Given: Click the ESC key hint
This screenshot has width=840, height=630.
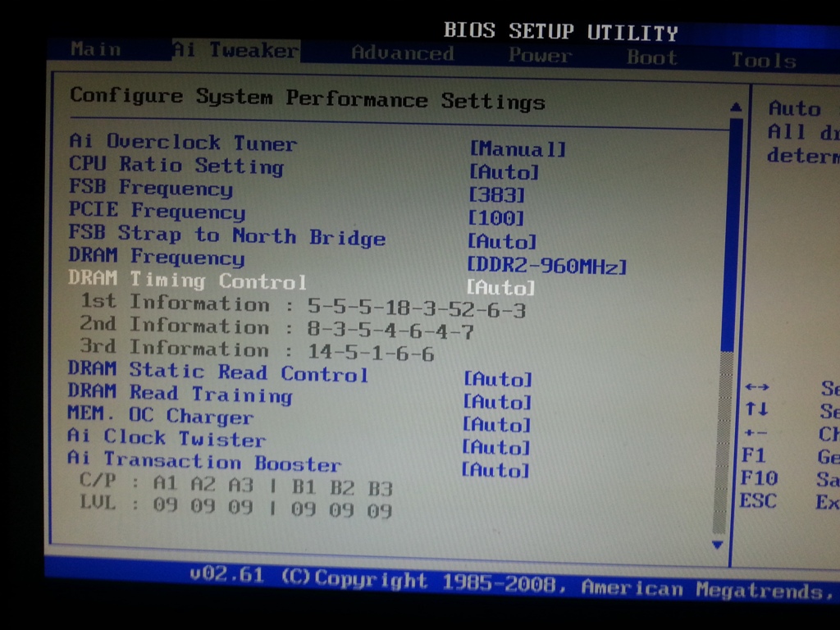Looking at the screenshot, I should click(758, 501).
